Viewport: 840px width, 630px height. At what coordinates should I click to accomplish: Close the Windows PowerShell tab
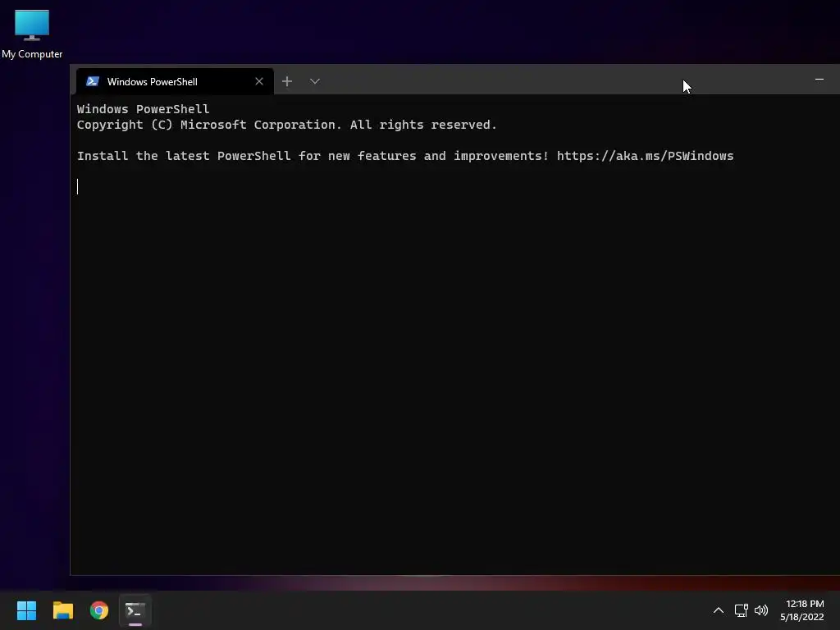click(x=259, y=81)
